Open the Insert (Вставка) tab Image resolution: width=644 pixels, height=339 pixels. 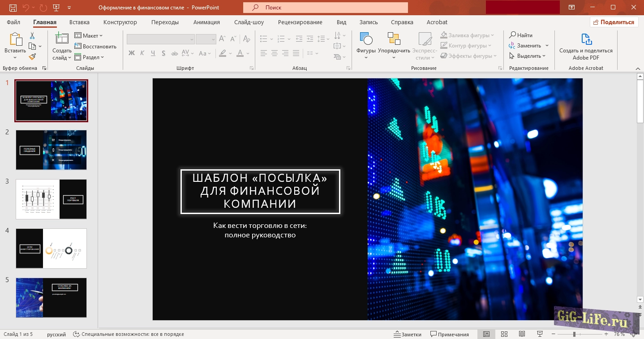79,22
